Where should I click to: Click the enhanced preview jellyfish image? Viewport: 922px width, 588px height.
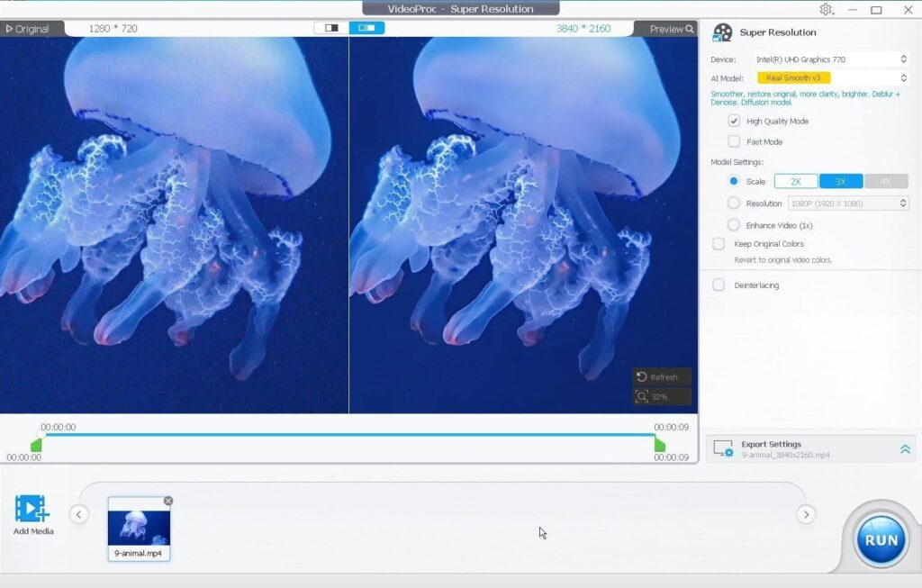pyautogui.click(x=523, y=225)
